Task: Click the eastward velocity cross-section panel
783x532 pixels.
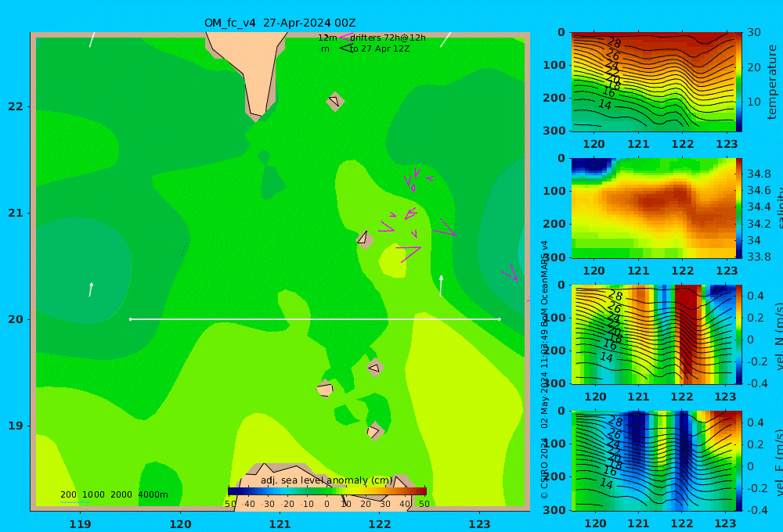Action: pyautogui.click(x=654, y=461)
